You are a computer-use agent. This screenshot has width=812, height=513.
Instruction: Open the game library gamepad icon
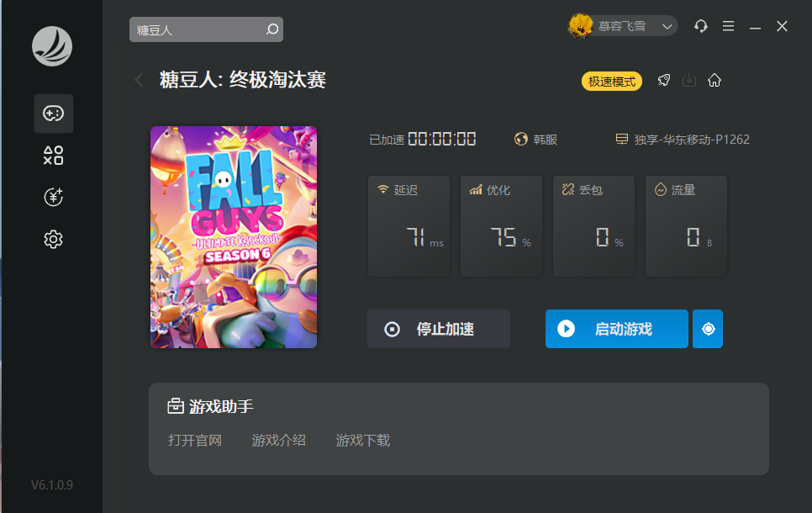(53, 114)
